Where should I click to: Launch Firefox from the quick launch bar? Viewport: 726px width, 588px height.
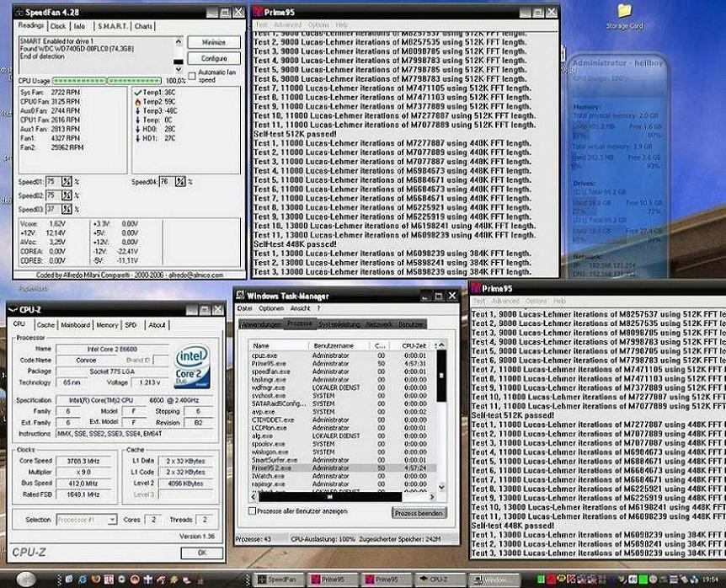[x=96, y=580]
